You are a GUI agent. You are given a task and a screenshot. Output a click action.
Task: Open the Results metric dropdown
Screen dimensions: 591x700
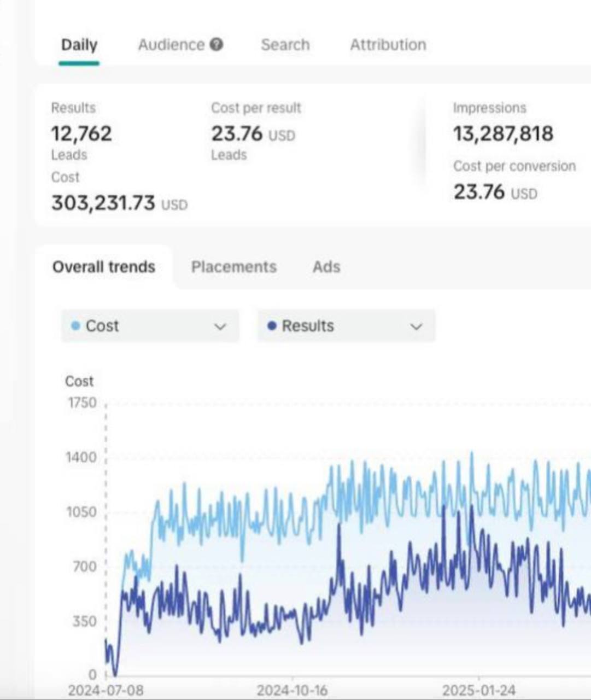tap(346, 326)
